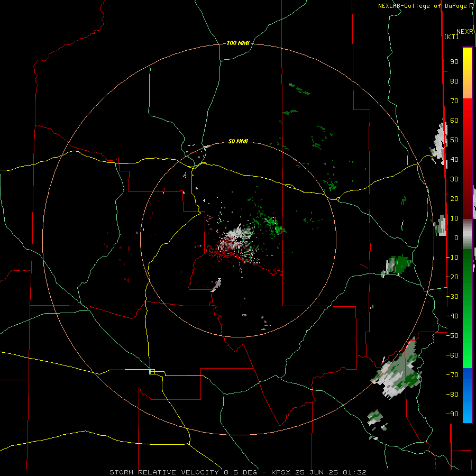Click the 20 value on velocity scale
Screen dimensions: 476x476
click(454, 198)
